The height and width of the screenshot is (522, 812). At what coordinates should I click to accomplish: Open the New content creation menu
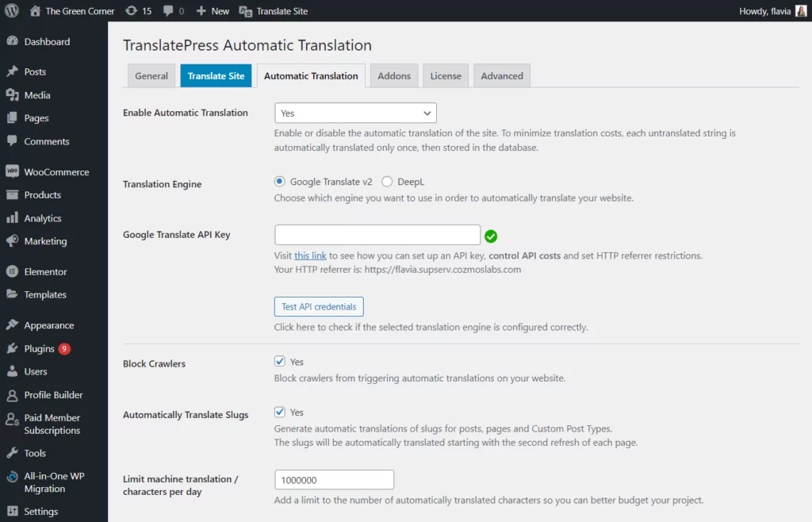click(x=211, y=10)
